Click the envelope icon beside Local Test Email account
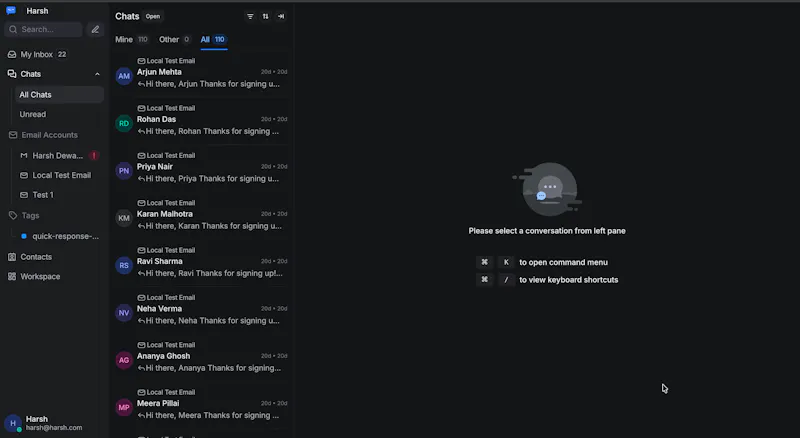The width and height of the screenshot is (800, 438). (x=23, y=175)
